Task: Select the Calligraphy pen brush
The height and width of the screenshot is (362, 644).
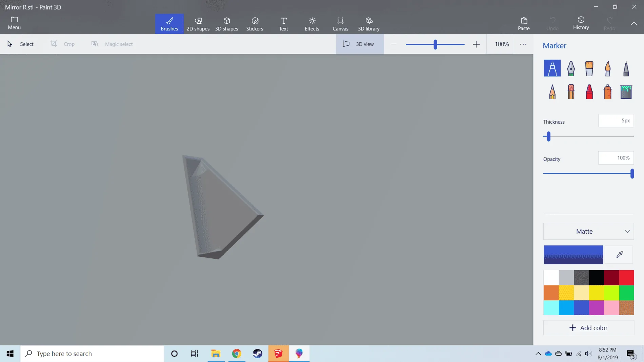Action: tap(571, 68)
